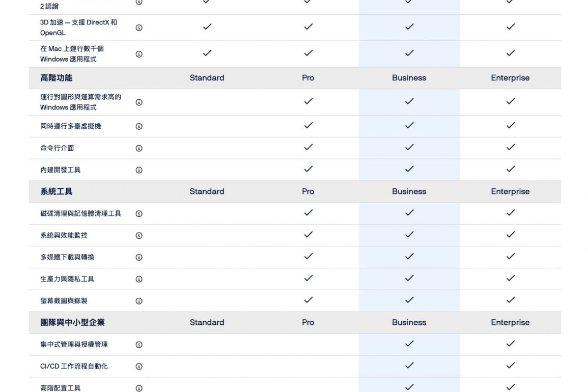Click info icon next to 系統與效能監控

(x=139, y=236)
